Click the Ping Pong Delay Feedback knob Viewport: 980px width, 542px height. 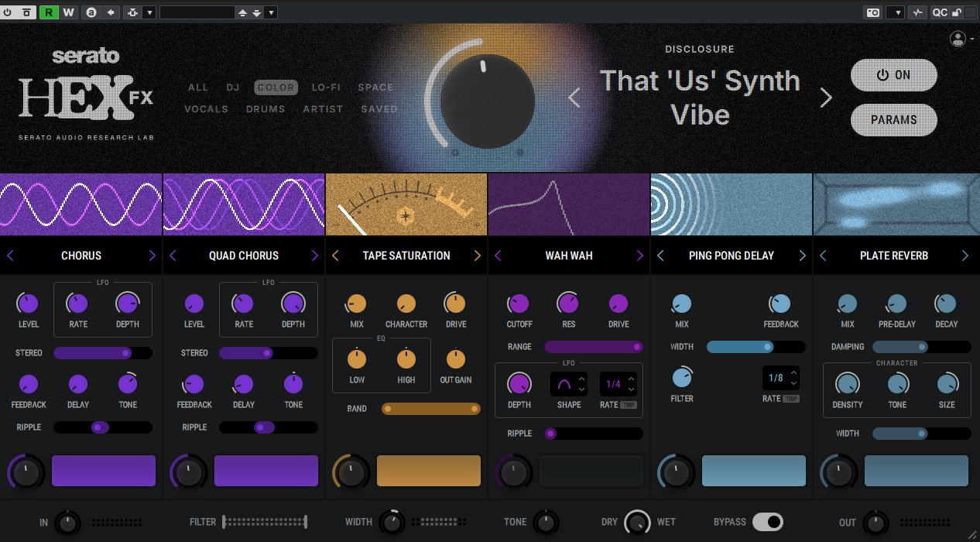(780, 304)
